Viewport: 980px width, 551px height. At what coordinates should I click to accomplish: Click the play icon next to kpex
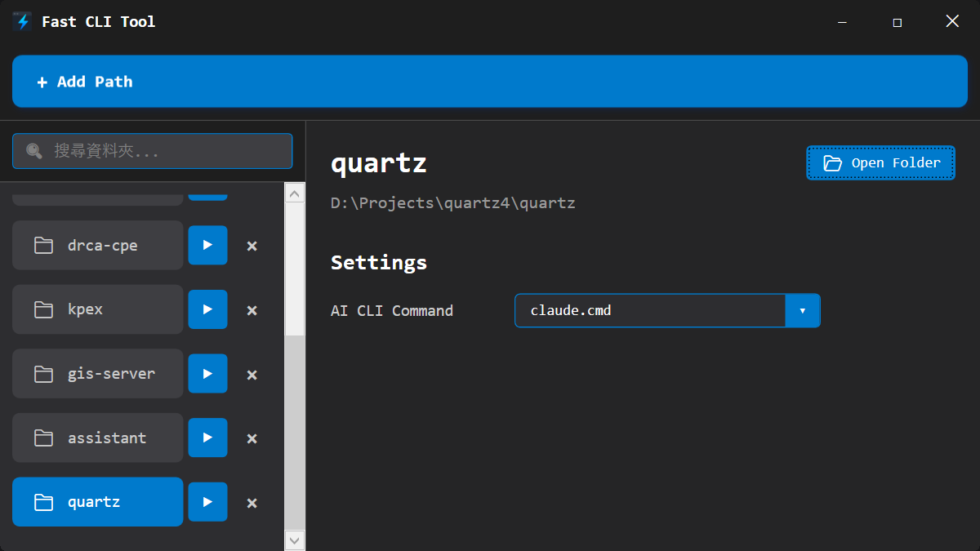[x=207, y=309]
